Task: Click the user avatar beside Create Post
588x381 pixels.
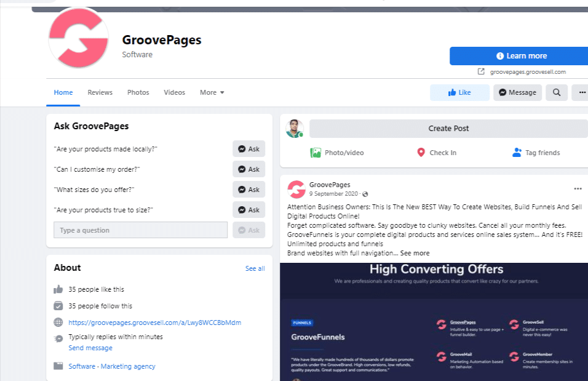Action: [295, 129]
